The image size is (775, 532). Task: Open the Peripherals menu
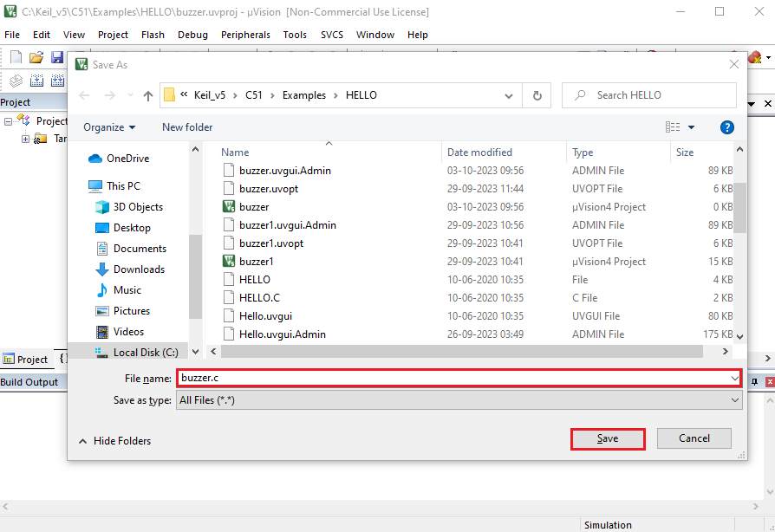point(245,35)
